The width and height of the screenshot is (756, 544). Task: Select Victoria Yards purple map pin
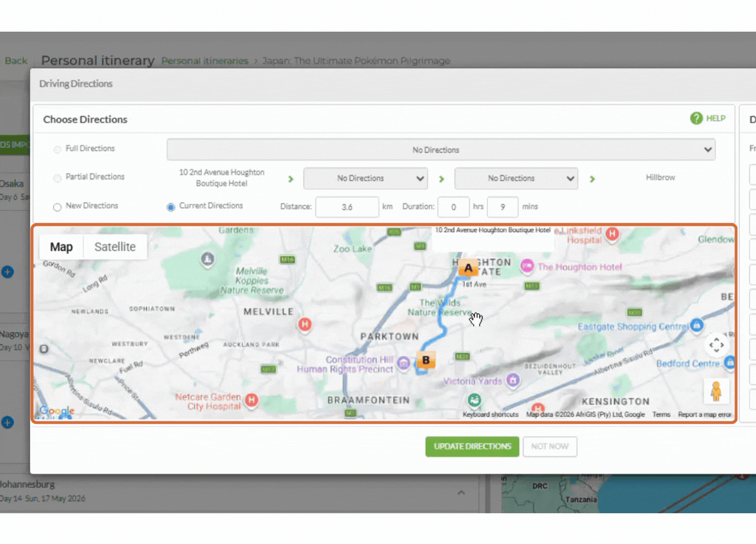click(x=513, y=380)
